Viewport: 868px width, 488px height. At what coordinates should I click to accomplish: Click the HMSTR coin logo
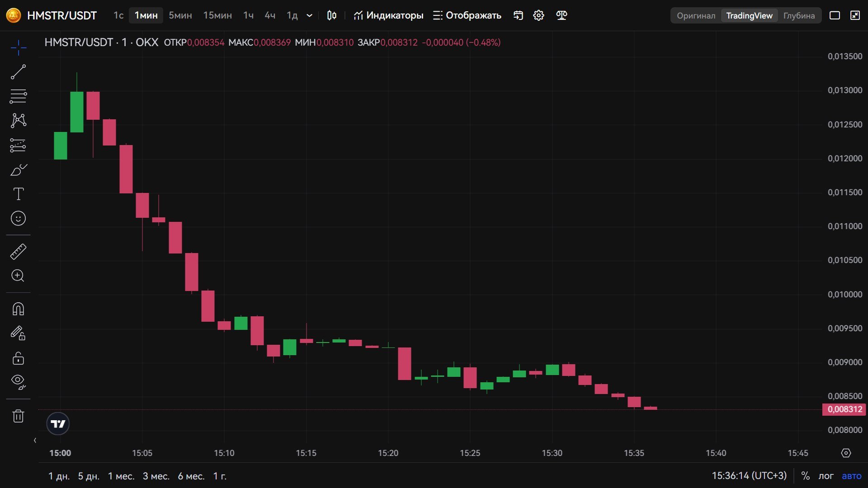[x=14, y=15]
